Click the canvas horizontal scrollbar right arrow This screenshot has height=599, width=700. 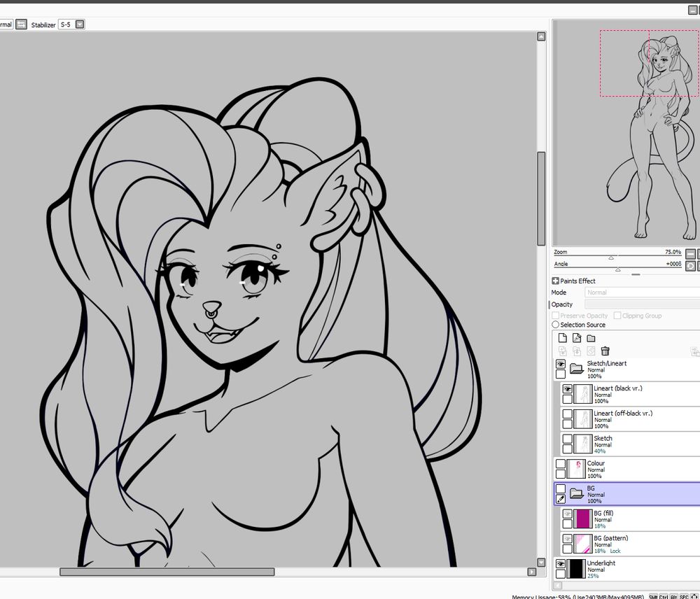pyautogui.click(x=531, y=572)
